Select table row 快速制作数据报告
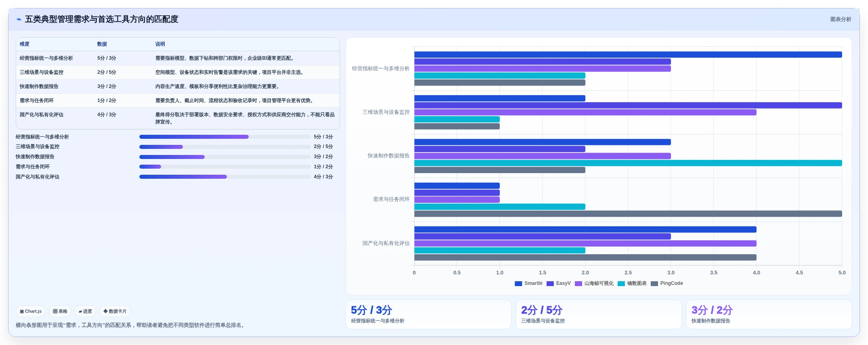This screenshot has height=345, width=868. (178, 86)
